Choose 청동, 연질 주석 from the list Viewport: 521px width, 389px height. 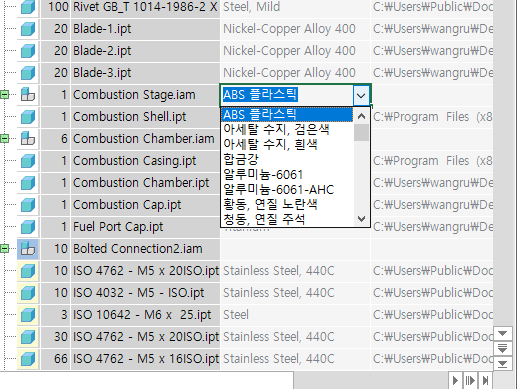coord(287,219)
